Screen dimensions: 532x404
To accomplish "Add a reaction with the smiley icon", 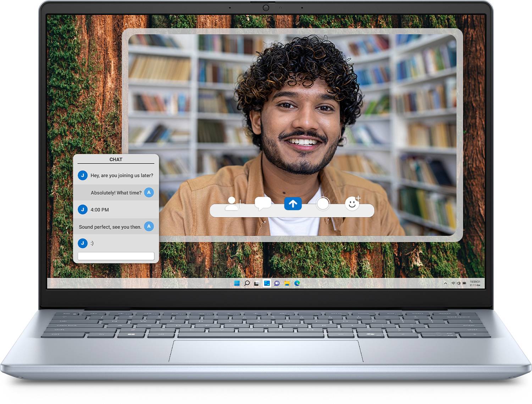I will point(352,204).
